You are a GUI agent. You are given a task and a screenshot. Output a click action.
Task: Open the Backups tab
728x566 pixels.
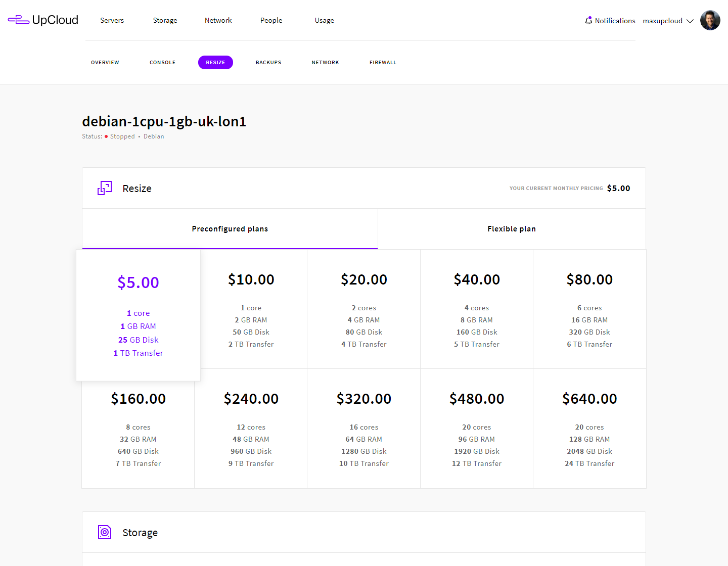tap(268, 63)
